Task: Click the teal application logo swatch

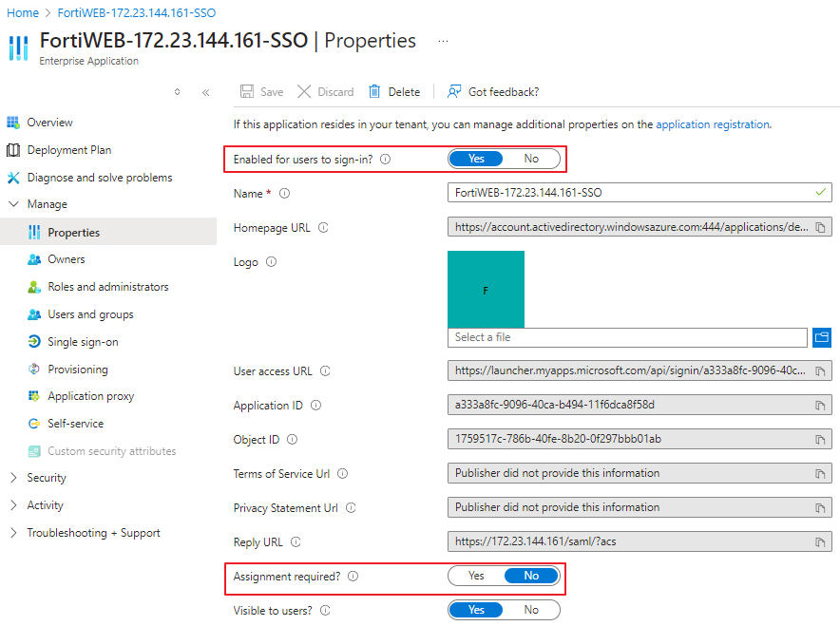Action: click(486, 288)
